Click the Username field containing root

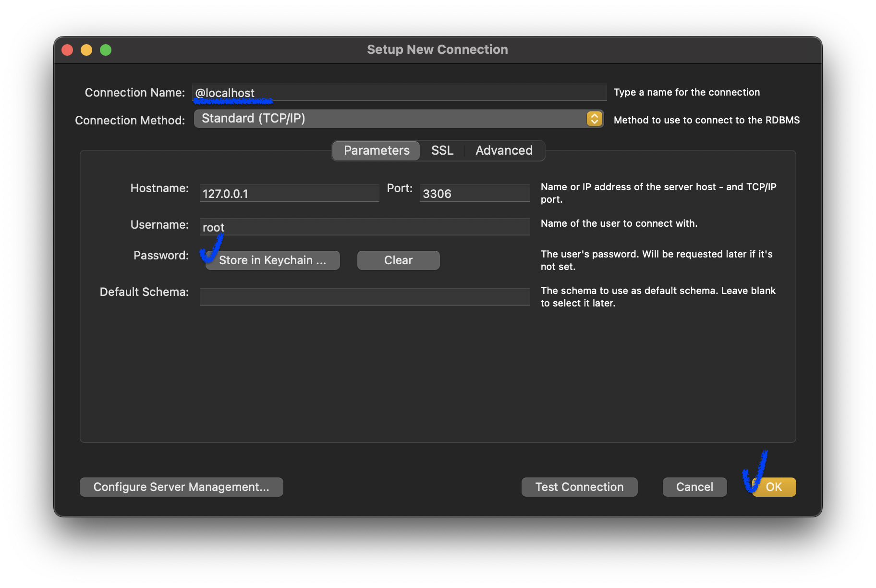(x=365, y=227)
